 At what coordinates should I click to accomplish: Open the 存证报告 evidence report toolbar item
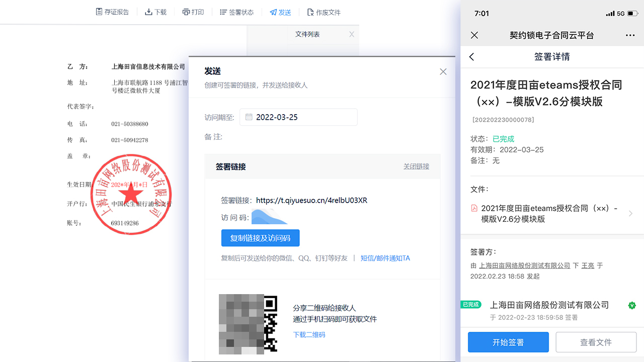coord(112,12)
